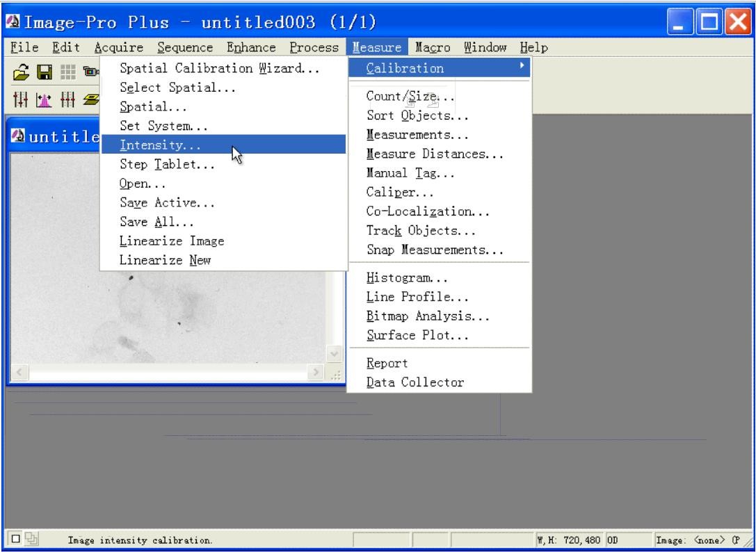Choose Spatial... calibration entry
The width and height of the screenshot is (756, 552).
coord(223,106)
